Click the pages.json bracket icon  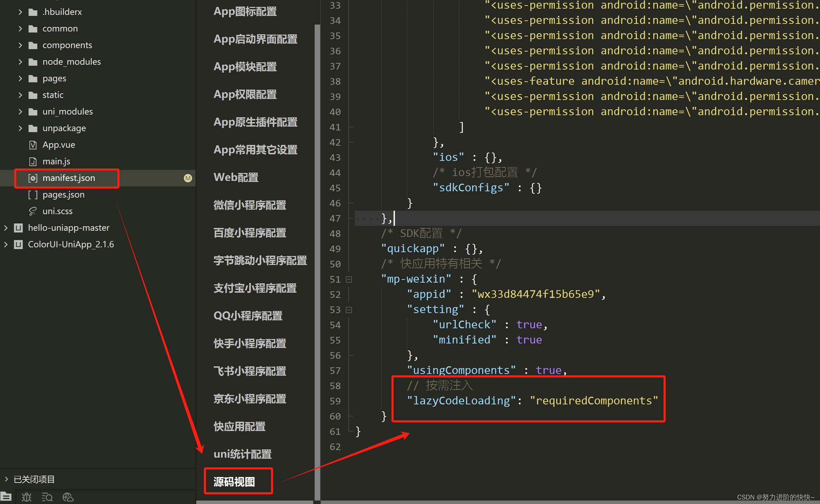33,195
